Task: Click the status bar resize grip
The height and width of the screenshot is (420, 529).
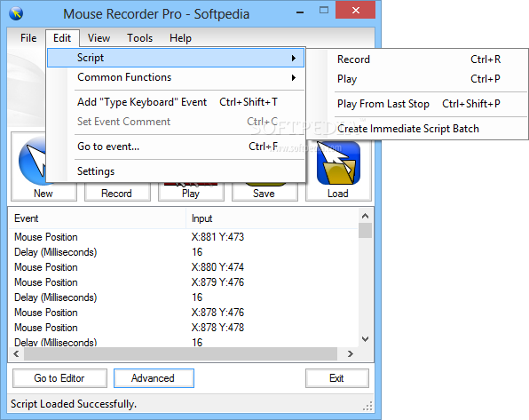Action: [x=367, y=406]
